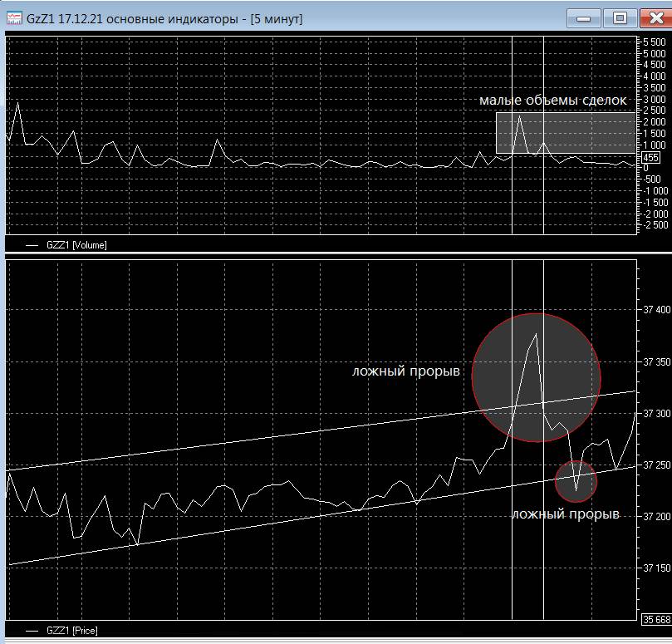Viewport: 672px width, 644px height.
Task: Click the 35 668 price value box
Action: (x=656, y=619)
